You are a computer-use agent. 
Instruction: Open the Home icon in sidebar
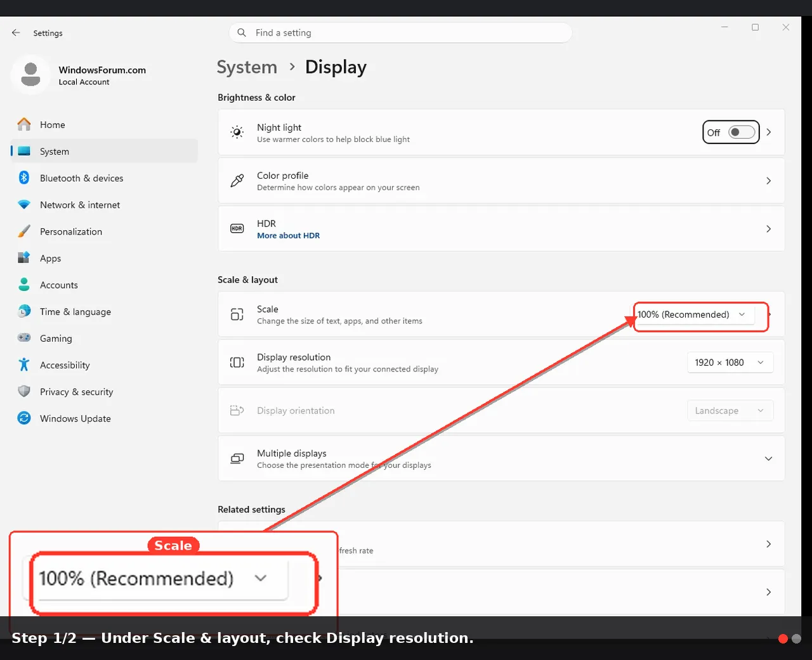24,124
